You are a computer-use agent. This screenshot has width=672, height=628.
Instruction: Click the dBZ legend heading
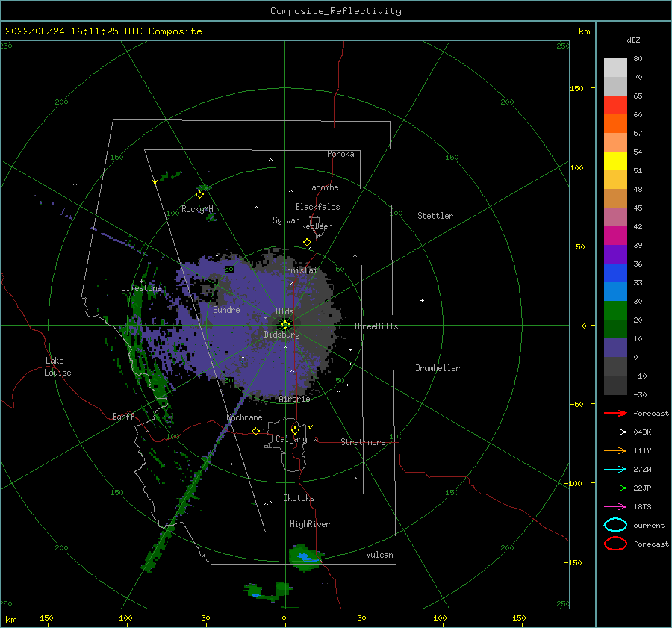pyautogui.click(x=633, y=40)
